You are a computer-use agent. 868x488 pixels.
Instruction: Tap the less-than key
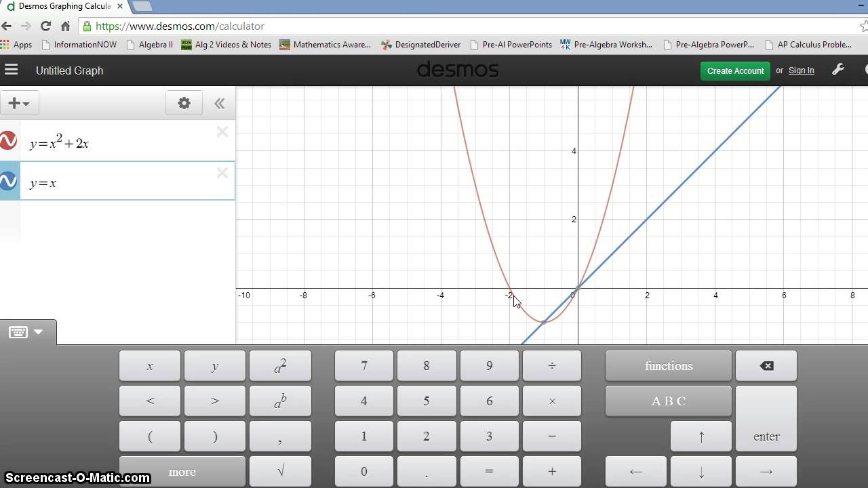pos(150,401)
